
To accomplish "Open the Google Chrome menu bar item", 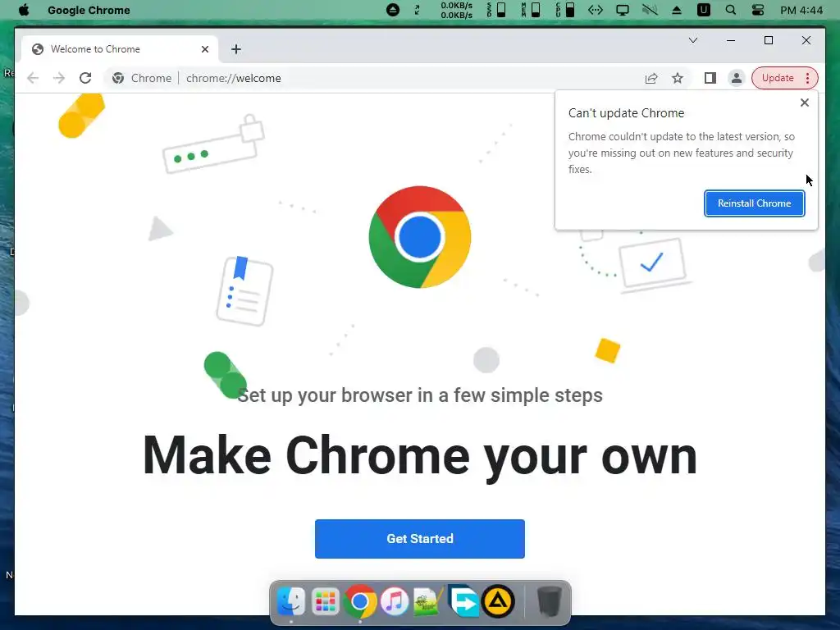I will (x=89, y=10).
